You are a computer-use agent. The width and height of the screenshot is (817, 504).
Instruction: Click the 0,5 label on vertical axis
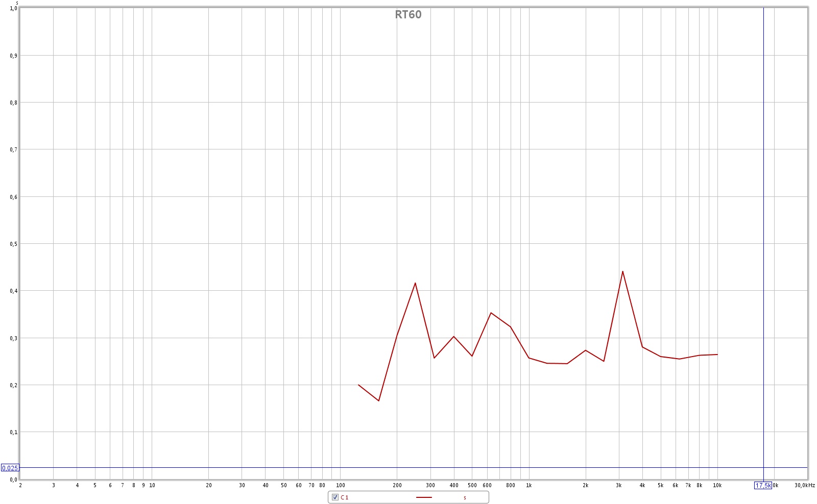click(13, 244)
